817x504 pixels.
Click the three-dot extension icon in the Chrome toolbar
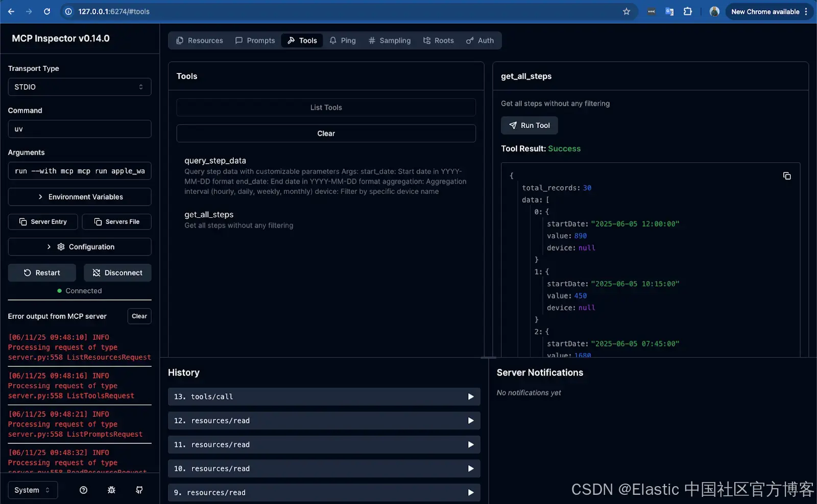point(651,11)
